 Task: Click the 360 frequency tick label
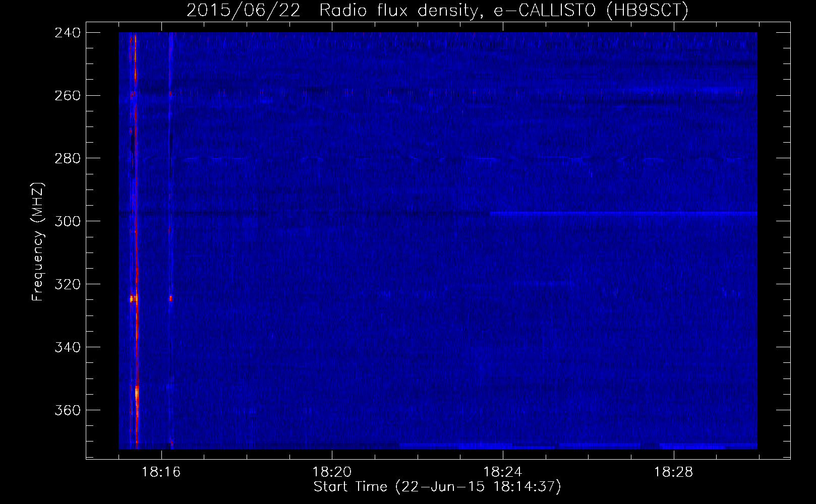click(x=68, y=411)
